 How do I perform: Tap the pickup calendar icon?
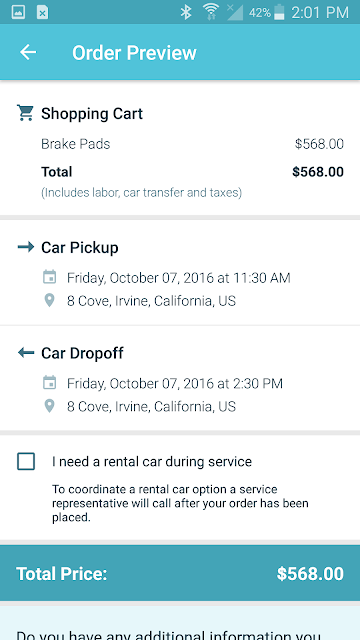click(49, 277)
